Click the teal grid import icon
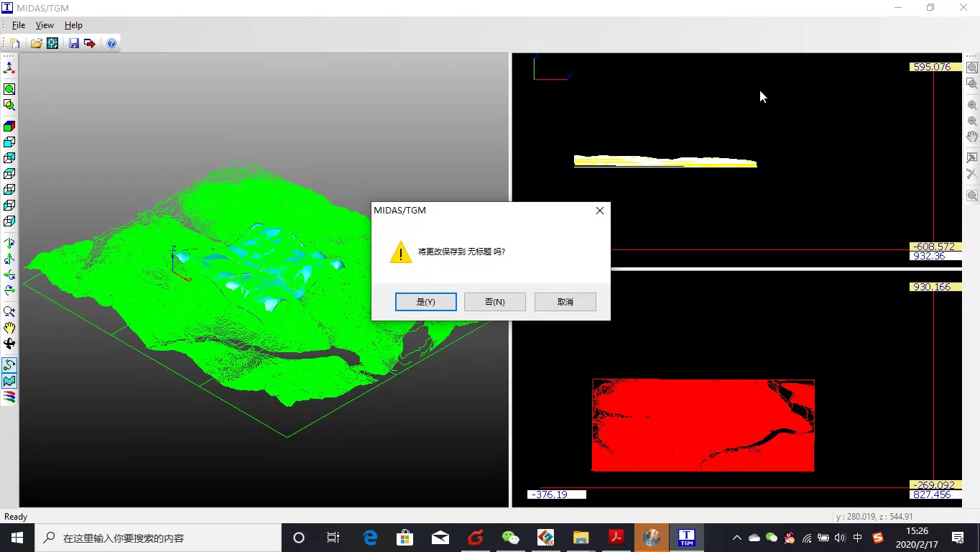Screen dimensions: 980x552 52,43
